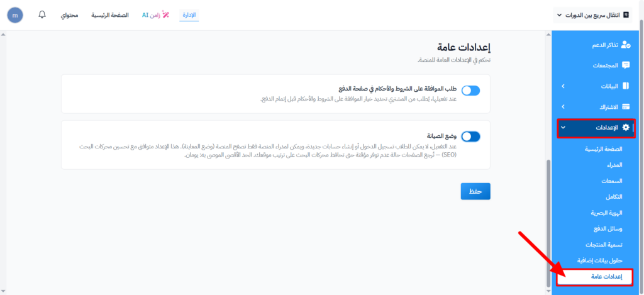This screenshot has width=644, height=295.
Task: Open الصفحة الرئيسية in top navigation
Action: 110,14
